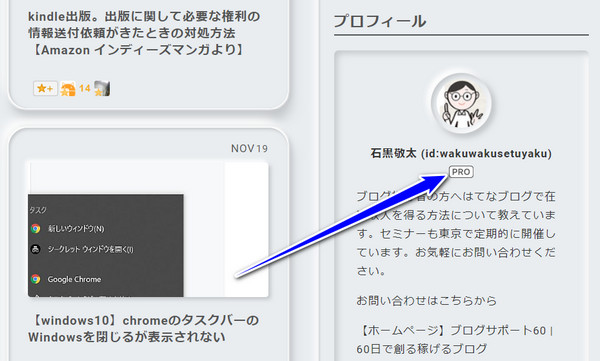Click the お問い合わせはこちらから text
600x361 pixels.
click(x=426, y=301)
